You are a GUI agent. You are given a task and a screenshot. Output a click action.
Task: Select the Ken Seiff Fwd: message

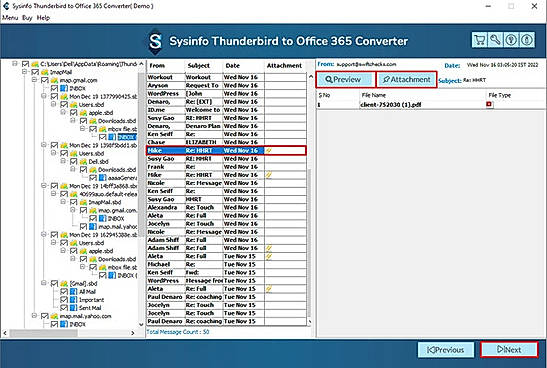pos(226,272)
